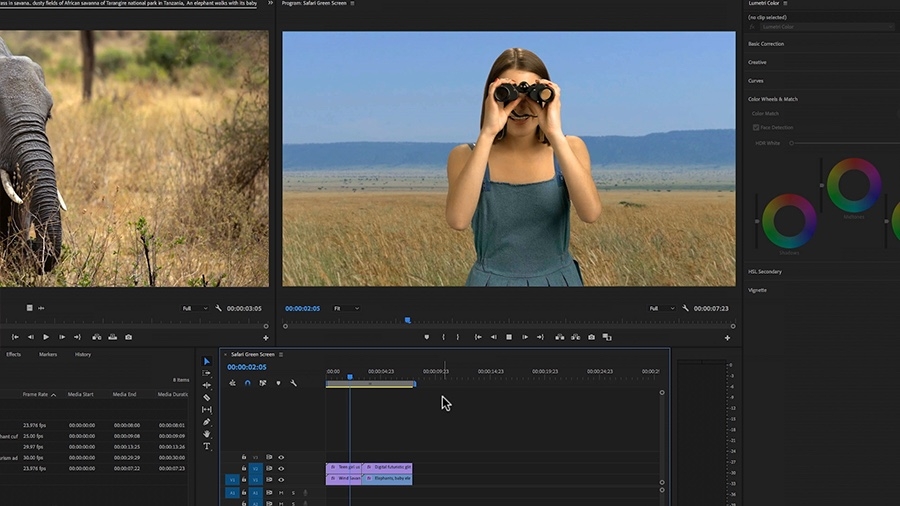Mark Out point in Program monitor
The height and width of the screenshot is (506, 900).
(x=457, y=337)
